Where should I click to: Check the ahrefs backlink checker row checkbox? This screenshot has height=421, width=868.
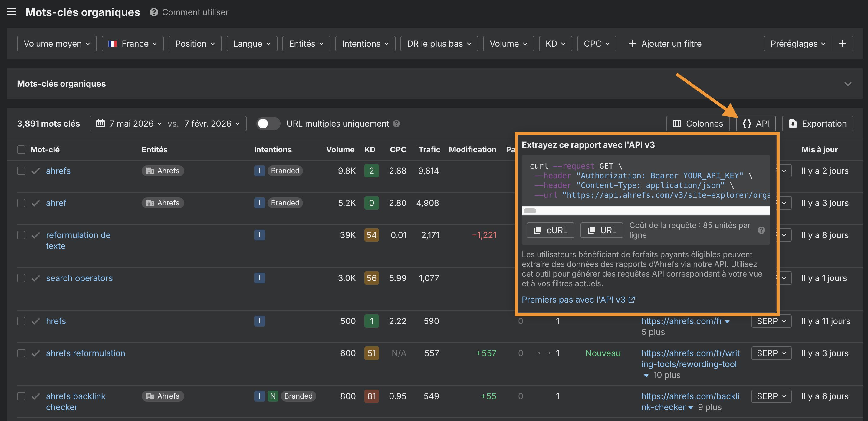click(21, 396)
